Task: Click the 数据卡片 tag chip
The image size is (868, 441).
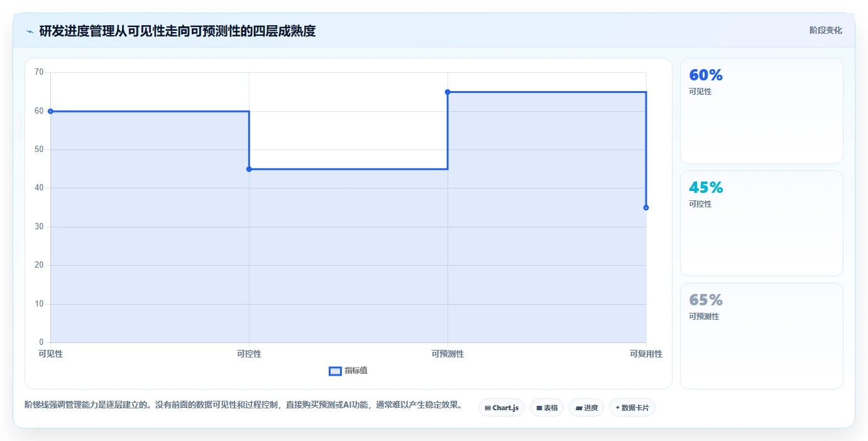Action: (632, 408)
